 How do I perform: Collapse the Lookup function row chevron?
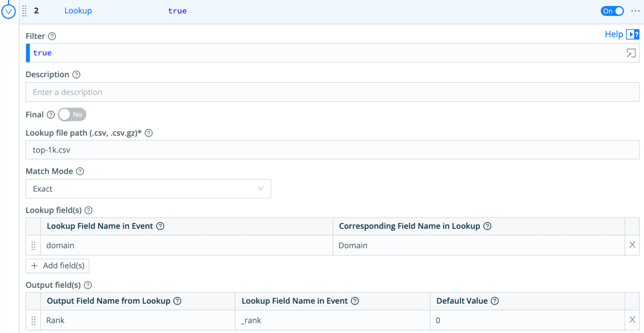point(8,12)
